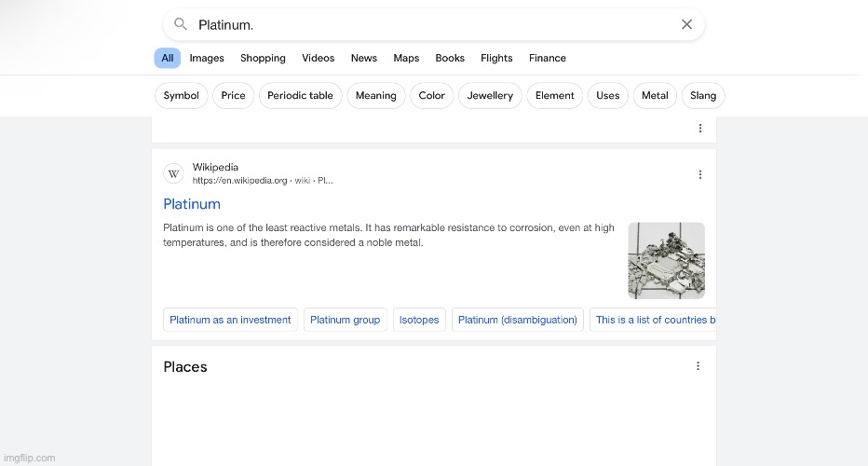Image resolution: width=868 pixels, height=466 pixels.
Task: Open Platinum as an investment link
Action: pos(230,320)
